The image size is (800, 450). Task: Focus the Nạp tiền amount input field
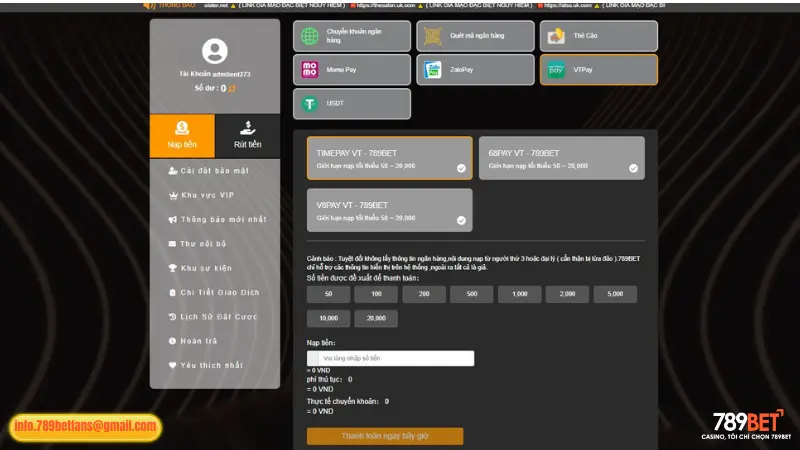390,358
